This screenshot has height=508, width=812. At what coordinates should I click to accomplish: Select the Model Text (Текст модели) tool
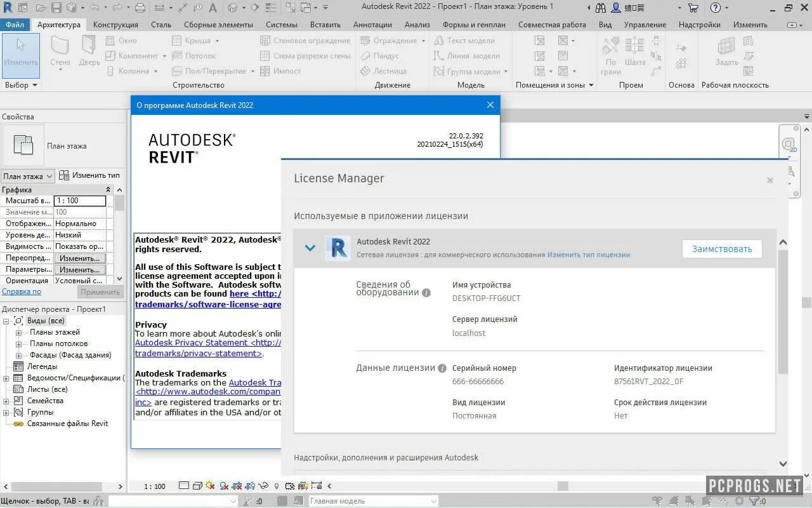pyautogui.click(x=464, y=40)
